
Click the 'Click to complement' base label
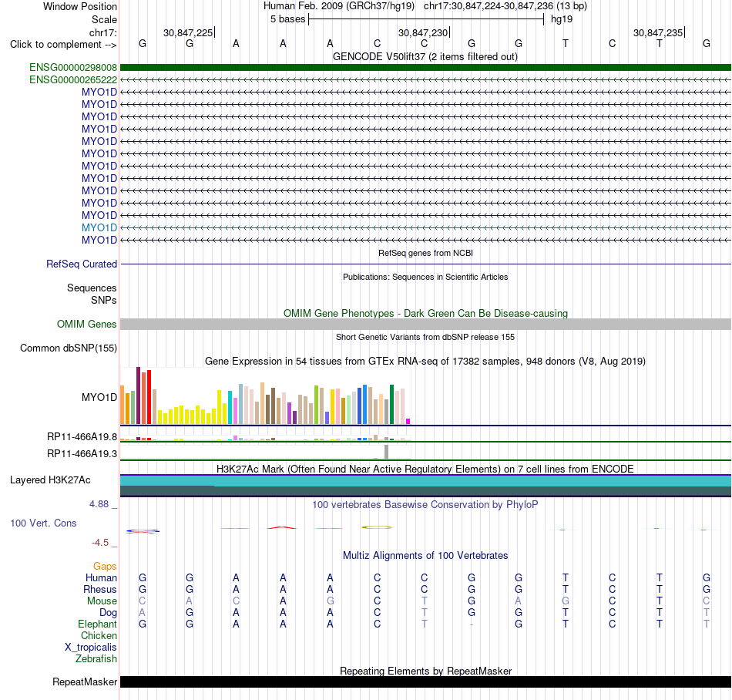coord(63,45)
